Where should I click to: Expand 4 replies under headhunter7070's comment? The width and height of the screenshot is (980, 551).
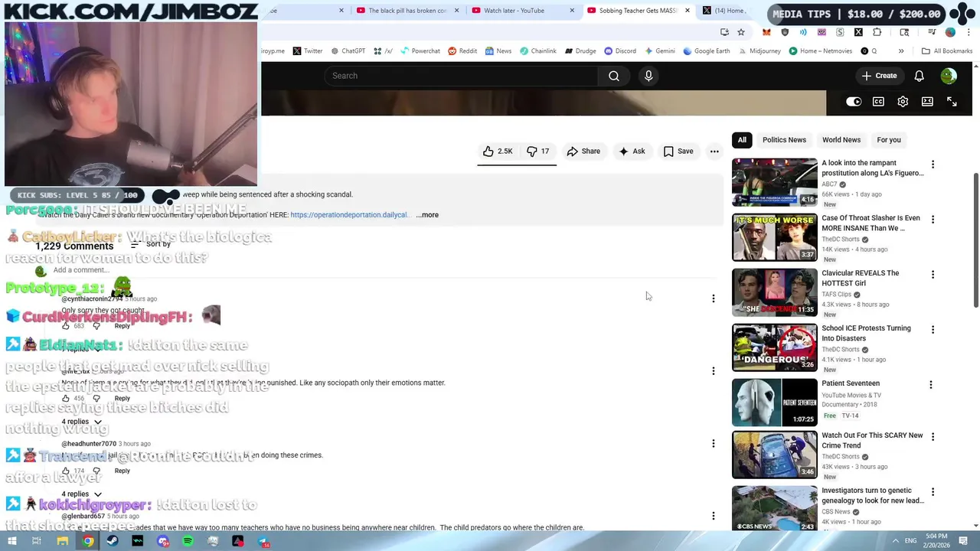[x=81, y=494]
